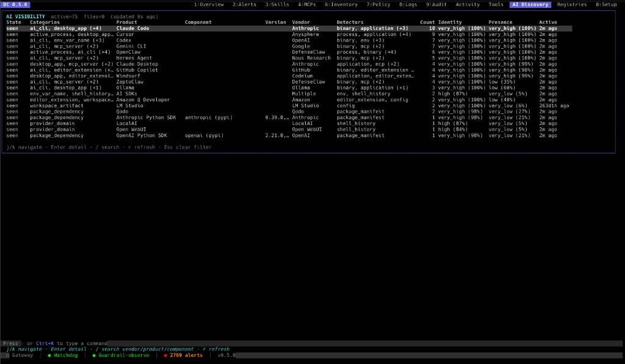This screenshot has width=625, height=364.
Task: Select the ZeptoClaw row
Action: pyautogui.click(x=289, y=82)
